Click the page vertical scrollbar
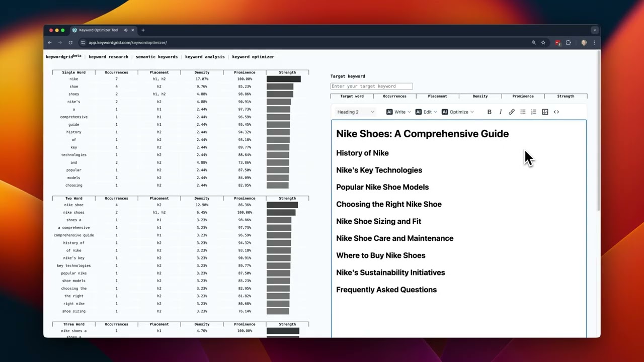The image size is (644, 362). [x=598, y=131]
